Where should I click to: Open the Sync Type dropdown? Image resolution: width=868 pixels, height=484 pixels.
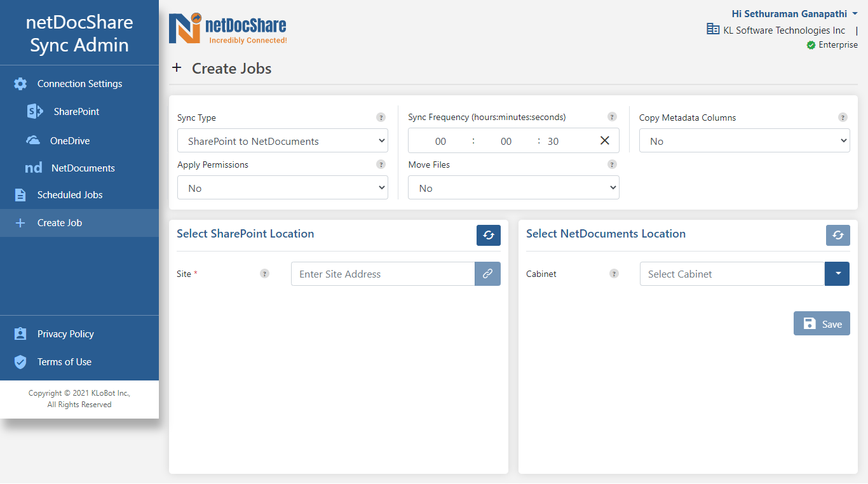pos(283,140)
